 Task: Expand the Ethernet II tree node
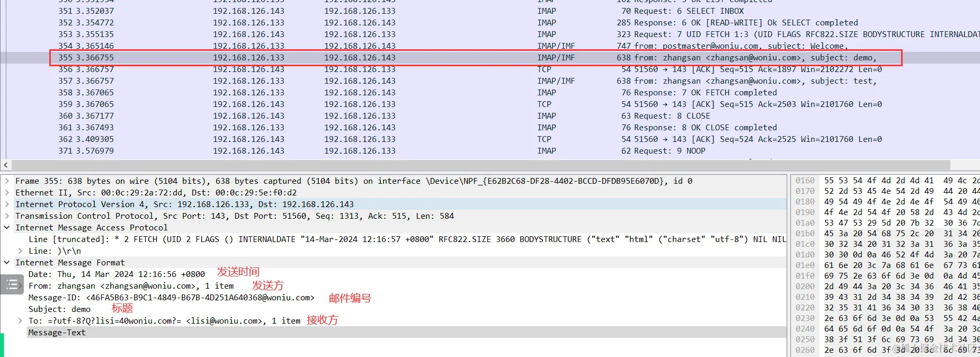[7, 193]
